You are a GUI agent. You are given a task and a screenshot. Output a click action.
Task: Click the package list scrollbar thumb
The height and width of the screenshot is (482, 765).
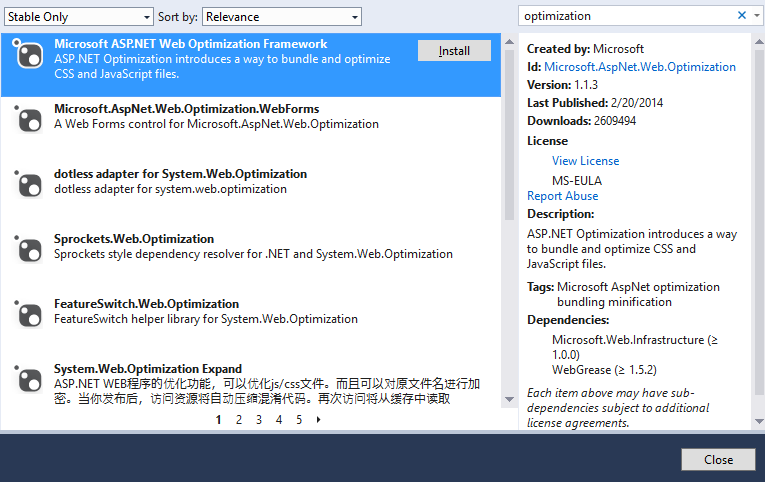click(509, 135)
